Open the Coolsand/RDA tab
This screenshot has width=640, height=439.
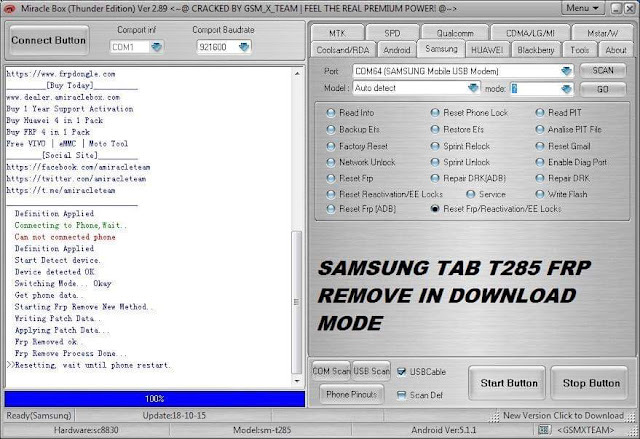pyautogui.click(x=343, y=50)
